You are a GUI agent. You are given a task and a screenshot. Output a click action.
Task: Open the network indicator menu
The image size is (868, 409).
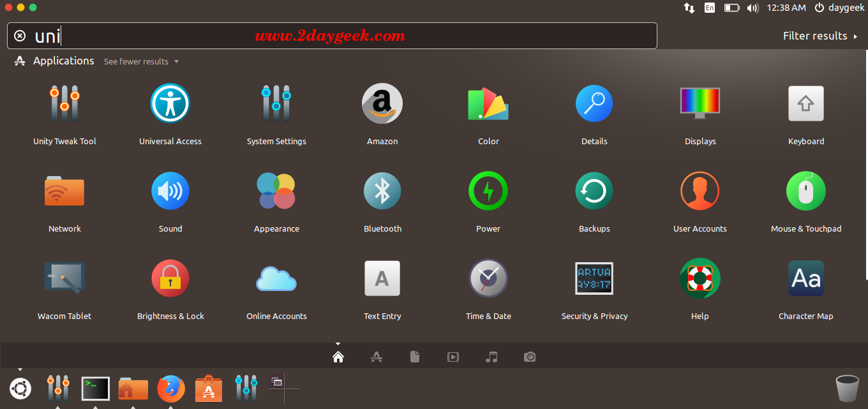[x=689, y=8]
